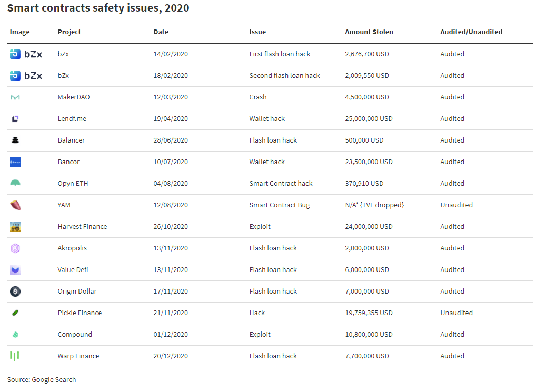Viewport: 536px width, 392px height.
Task: Click the bZx logo in first row
Action: point(26,54)
